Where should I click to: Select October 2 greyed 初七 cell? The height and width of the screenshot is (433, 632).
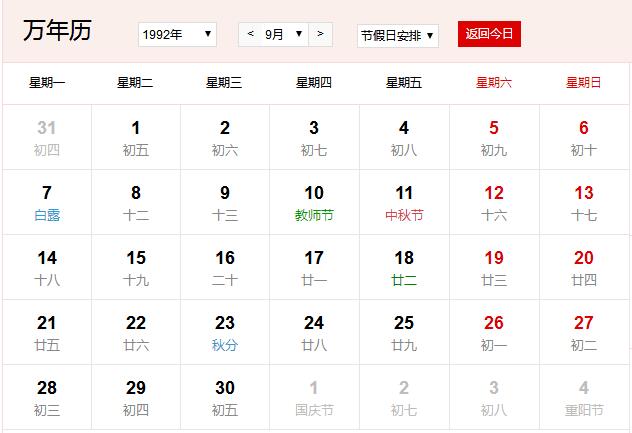404,397
